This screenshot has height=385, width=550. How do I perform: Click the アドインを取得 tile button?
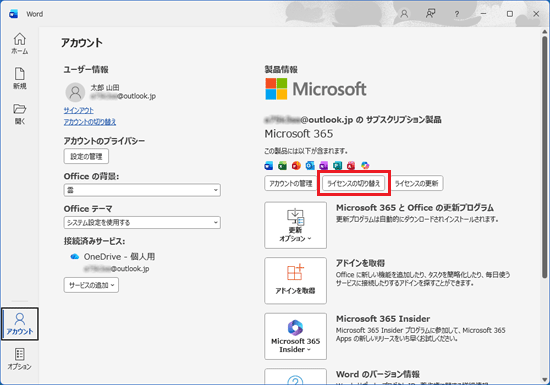point(295,281)
